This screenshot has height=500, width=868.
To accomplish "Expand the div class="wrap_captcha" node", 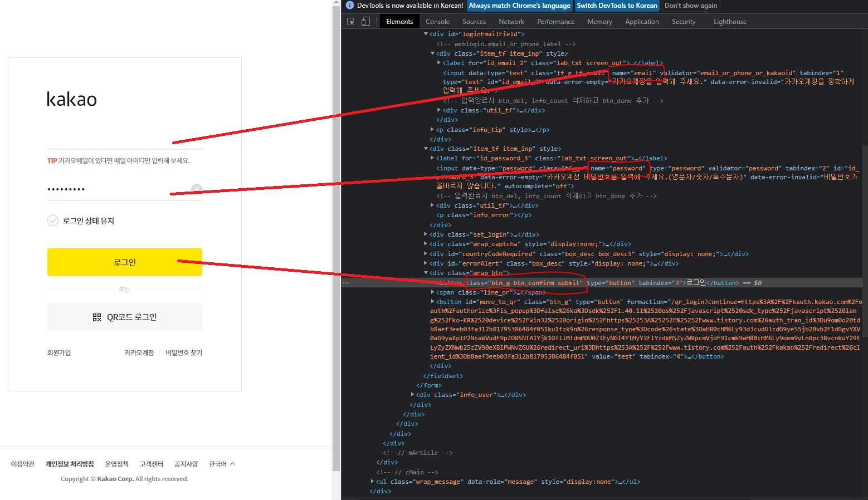I will click(426, 244).
